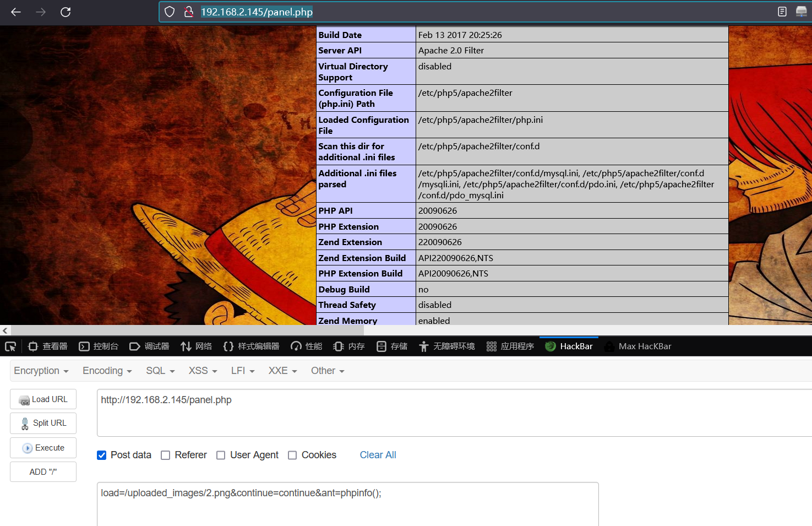Select the Debug Build row label

click(x=344, y=289)
